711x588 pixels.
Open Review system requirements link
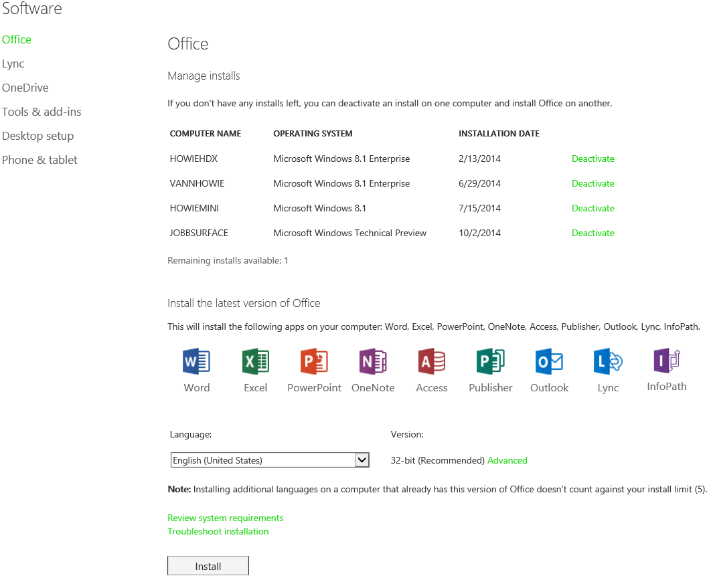pos(225,518)
